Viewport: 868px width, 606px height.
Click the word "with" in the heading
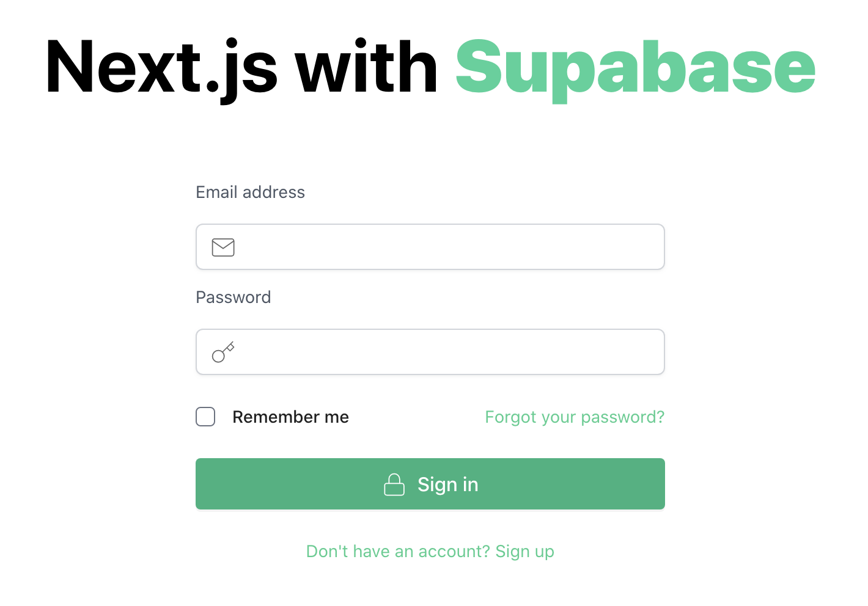pos(366,66)
